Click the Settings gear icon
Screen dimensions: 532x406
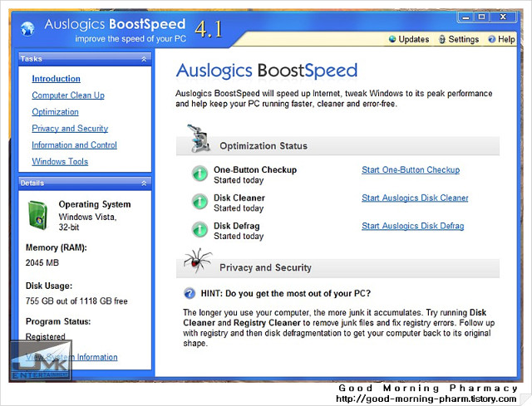point(441,39)
